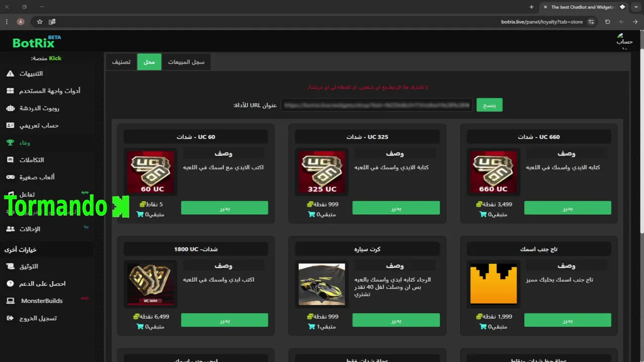Screen dimensions: 644x362
Task: Copy the widget URL with ينسخ button
Action: [490, 105]
